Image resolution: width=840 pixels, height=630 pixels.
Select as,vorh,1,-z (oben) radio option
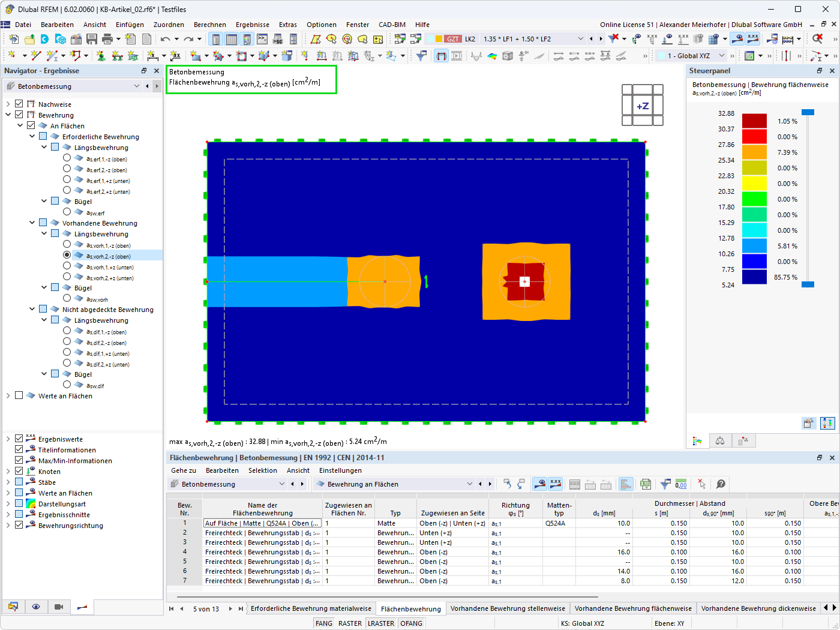(x=67, y=245)
